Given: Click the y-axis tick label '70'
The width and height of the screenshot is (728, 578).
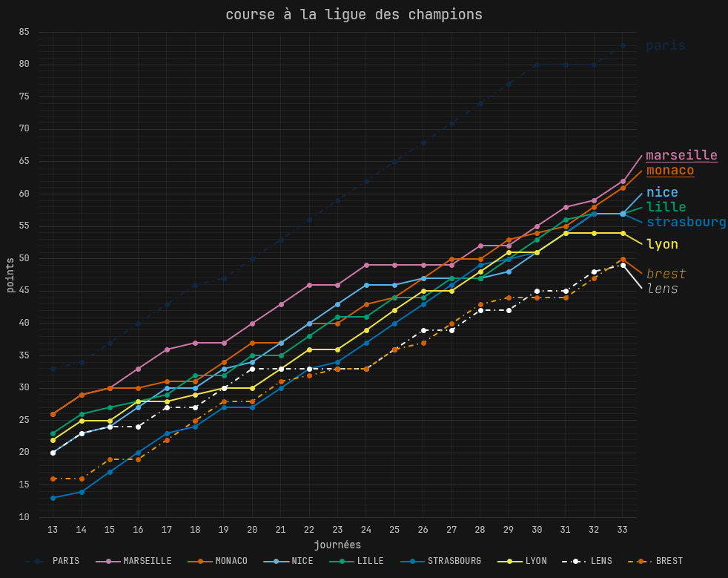Looking at the screenshot, I should click(24, 128).
